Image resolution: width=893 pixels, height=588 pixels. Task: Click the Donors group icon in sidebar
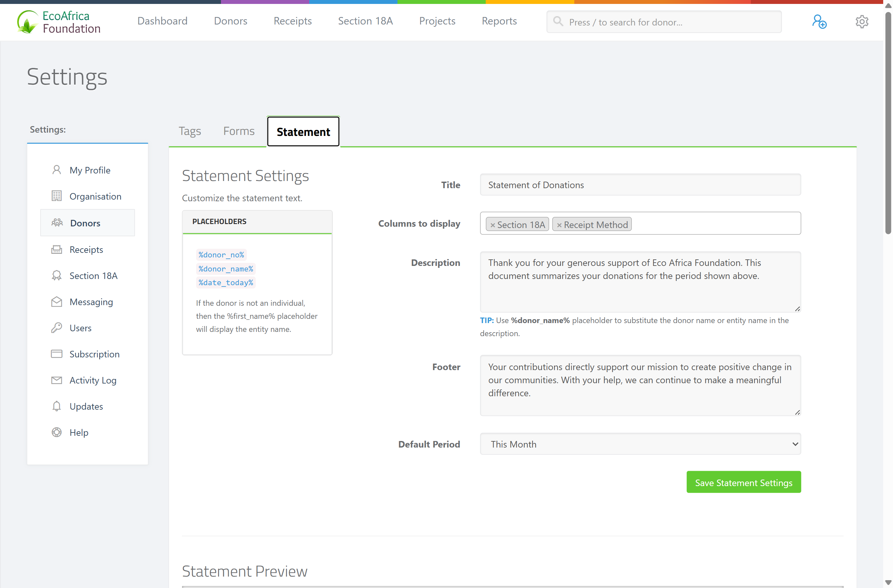(x=57, y=223)
